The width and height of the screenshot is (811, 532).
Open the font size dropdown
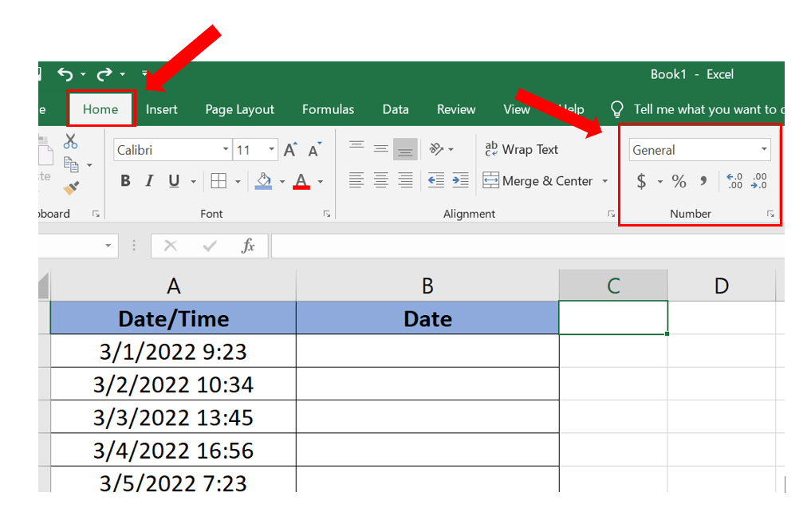(270, 149)
